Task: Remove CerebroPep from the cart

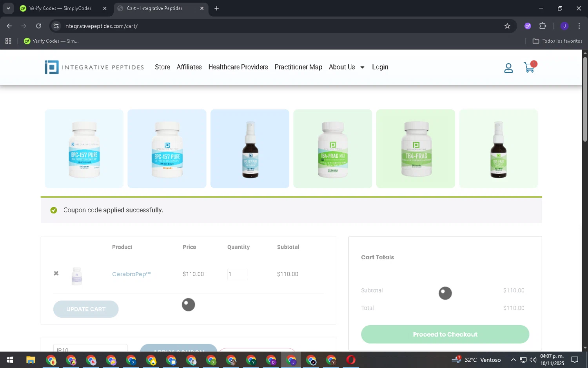Action: pyautogui.click(x=56, y=273)
